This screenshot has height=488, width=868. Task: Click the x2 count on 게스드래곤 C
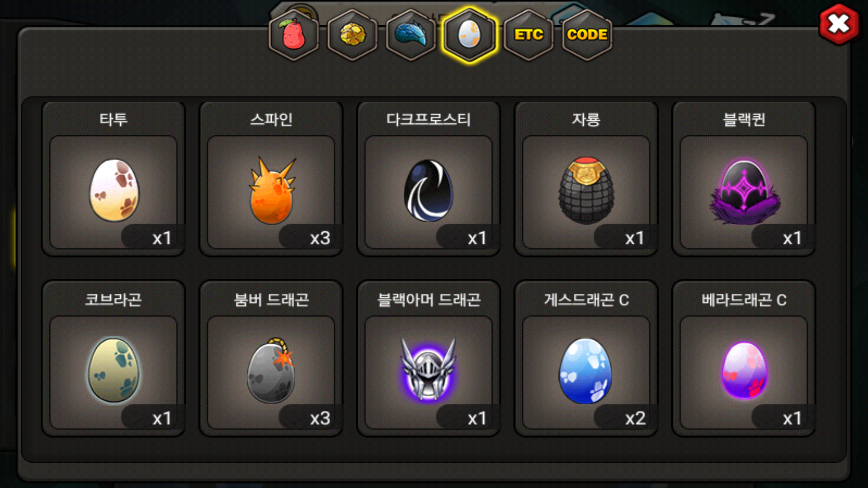click(635, 418)
